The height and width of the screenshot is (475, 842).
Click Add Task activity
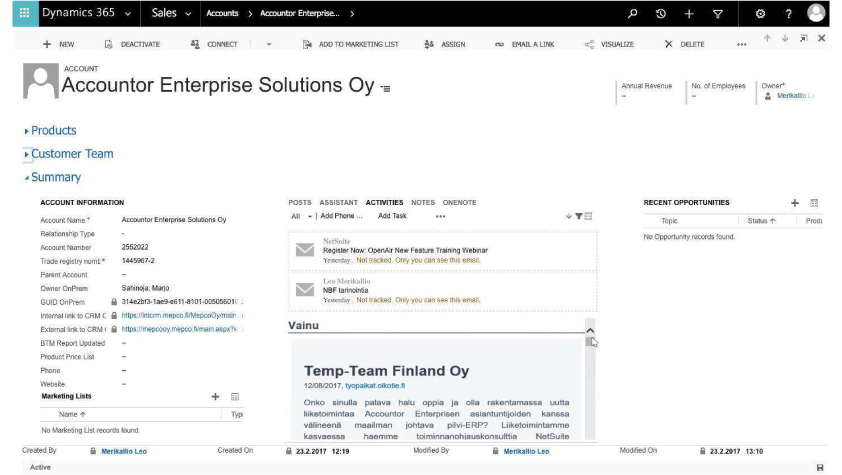pyautogui.click(x=392, y=216)
